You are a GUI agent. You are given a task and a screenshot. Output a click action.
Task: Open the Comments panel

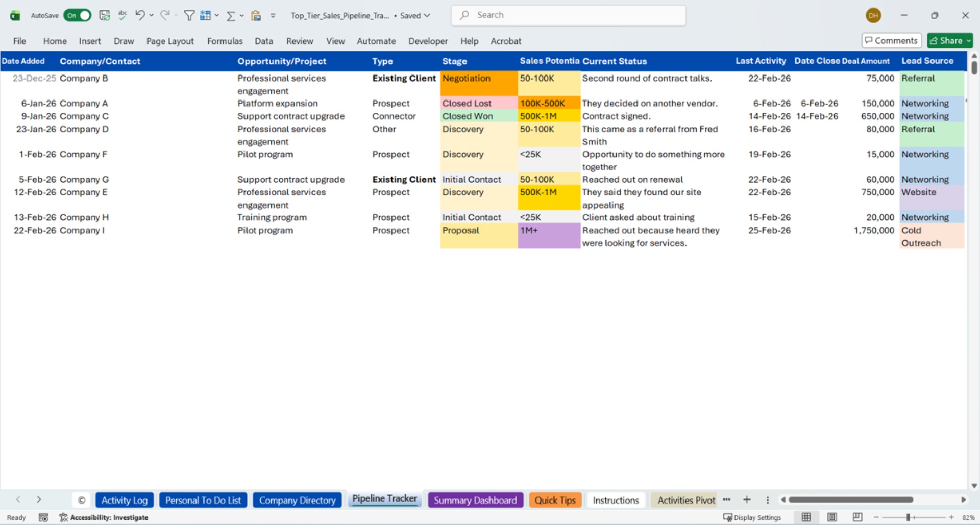(891, 40)
